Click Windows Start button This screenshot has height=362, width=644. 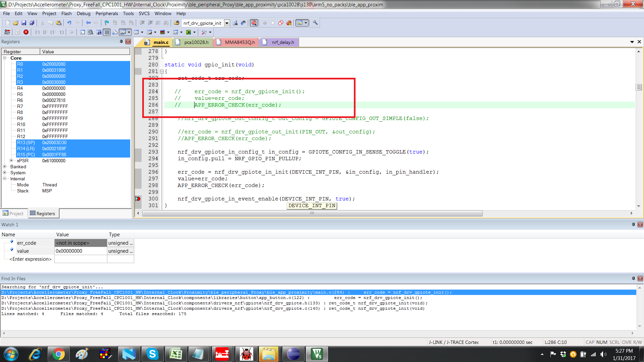[11, 354]
